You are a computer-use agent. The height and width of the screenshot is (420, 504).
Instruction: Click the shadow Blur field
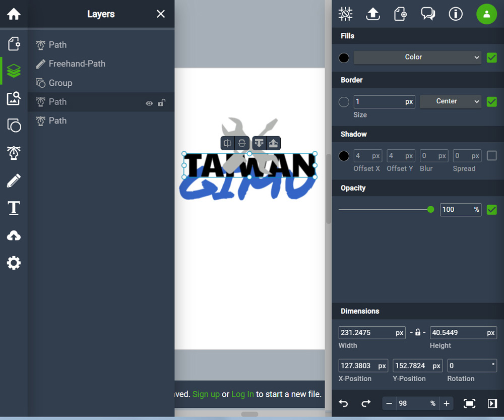(434, 156)
